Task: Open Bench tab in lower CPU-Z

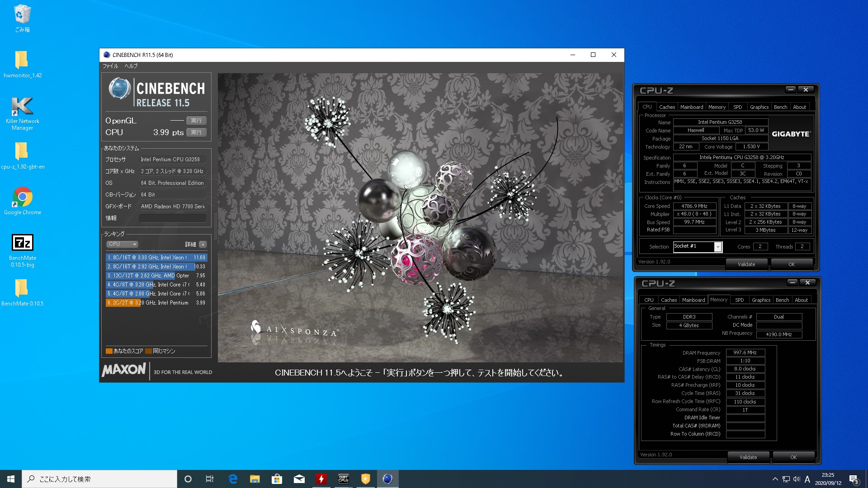Action: pyautogui.click(x=782, y=300)
